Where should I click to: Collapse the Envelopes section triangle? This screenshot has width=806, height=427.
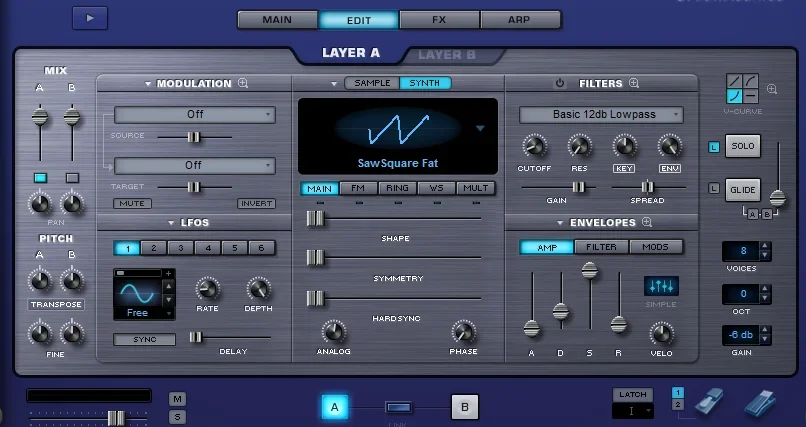click(x=560, y=223)
